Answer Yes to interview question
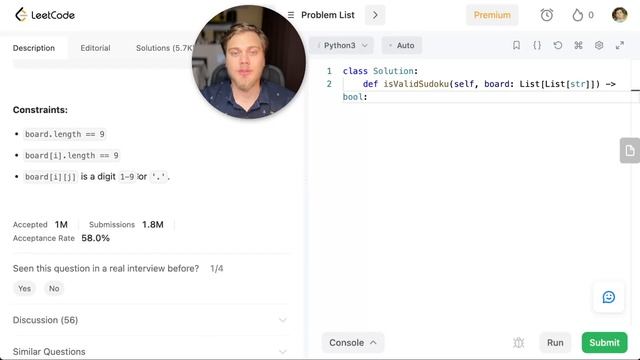640x360 pixels. tap(24, 289)
